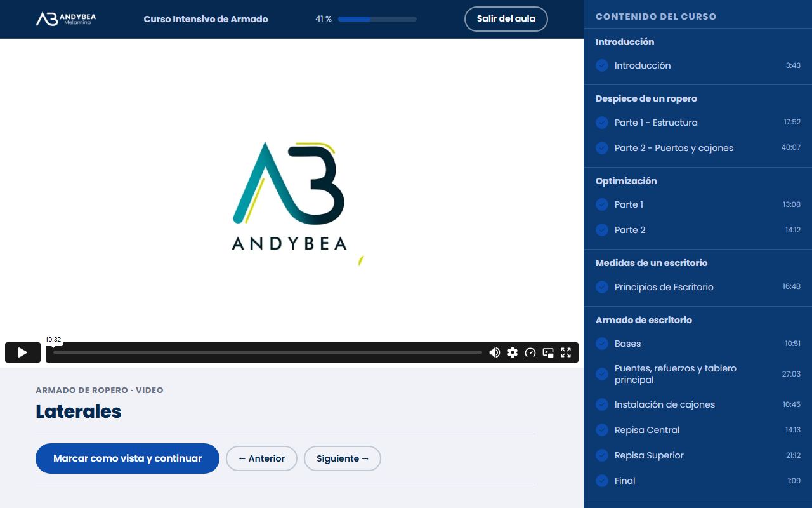Toggle check beside Final lesson

point(602,481)
